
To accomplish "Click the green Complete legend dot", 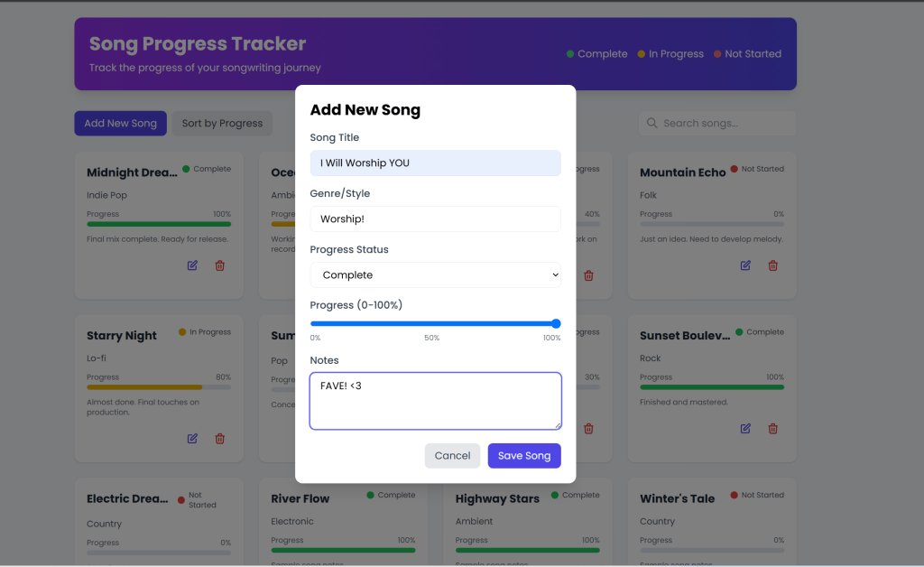I will point(568,53).
